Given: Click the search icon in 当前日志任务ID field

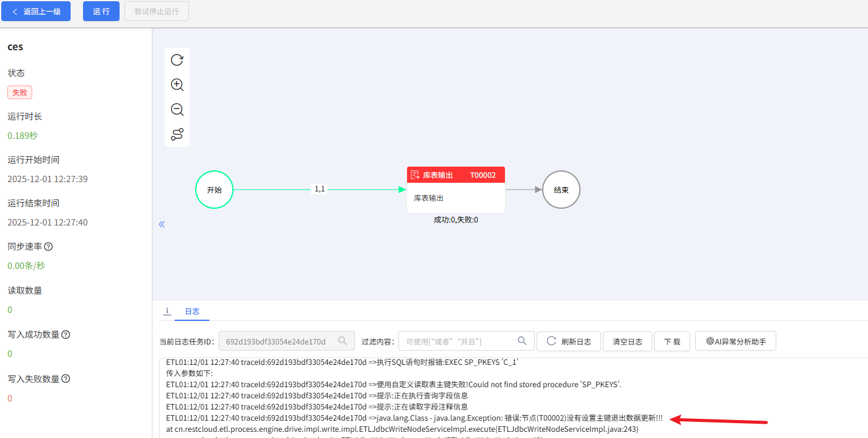Looking at the screenshot, I should (x=343, y=341).
